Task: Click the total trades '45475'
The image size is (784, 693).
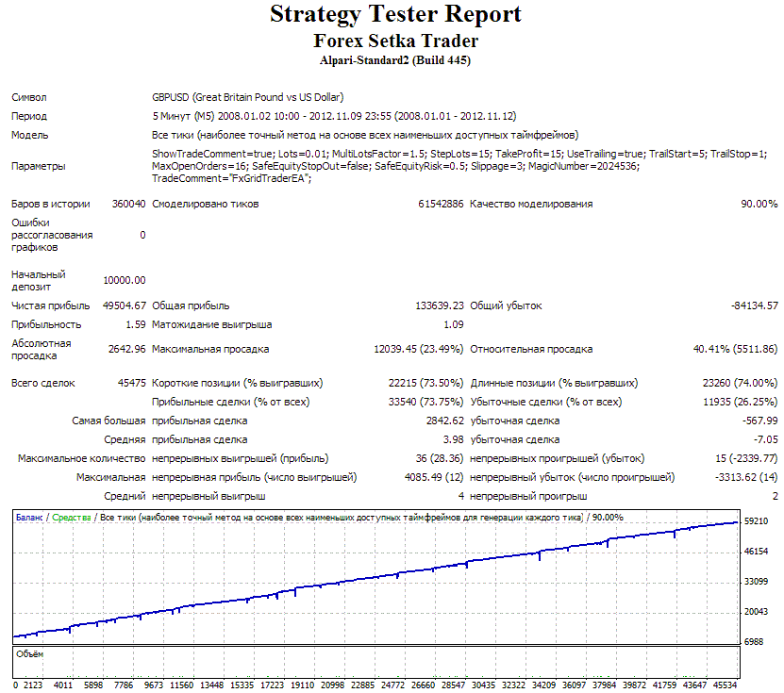Action: (131, 383)
